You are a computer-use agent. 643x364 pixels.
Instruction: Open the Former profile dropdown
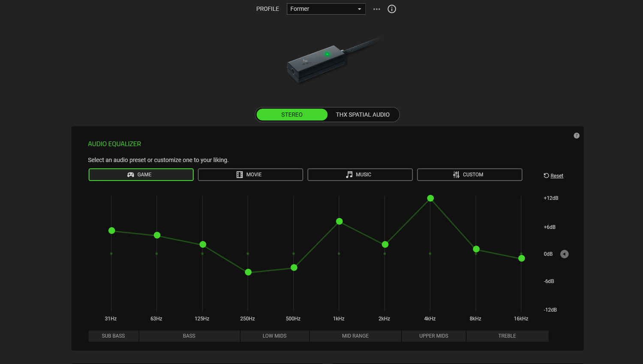click(326, 9)
